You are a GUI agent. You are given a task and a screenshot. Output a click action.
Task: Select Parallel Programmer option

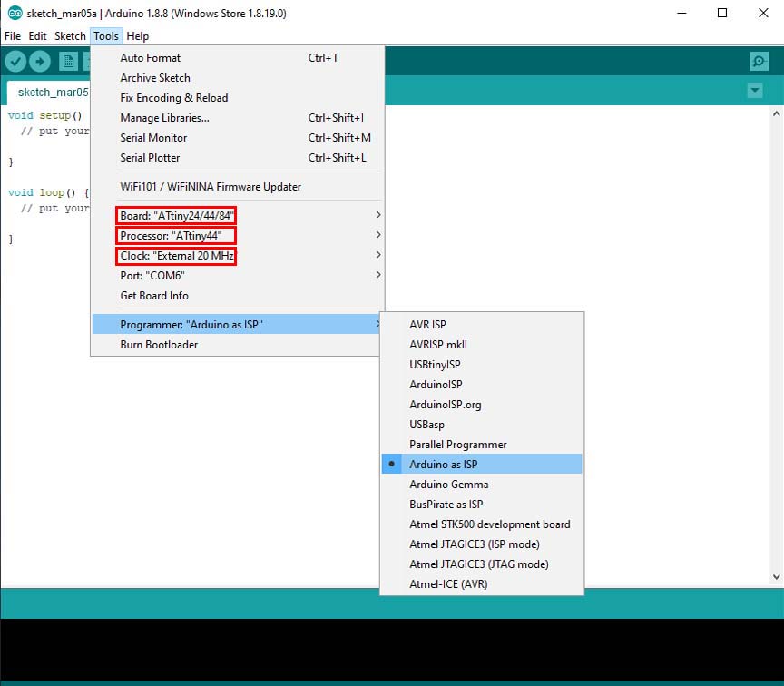482,445
